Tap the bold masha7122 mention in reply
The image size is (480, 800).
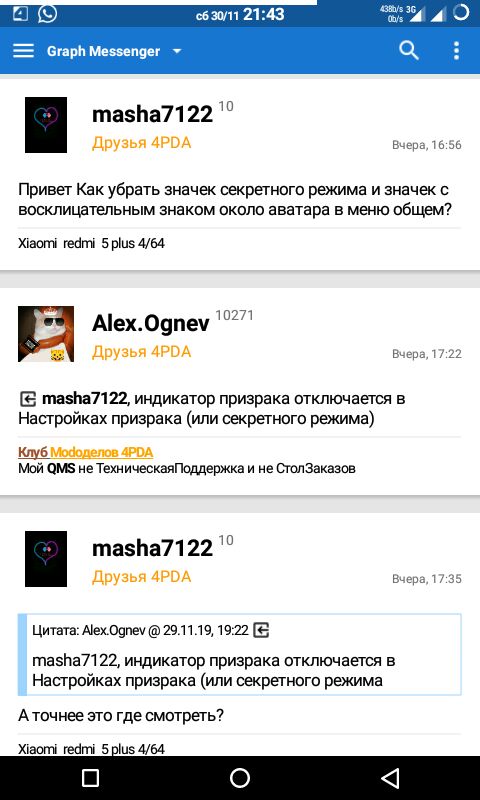pyautogui.click(x=84, y=398)
